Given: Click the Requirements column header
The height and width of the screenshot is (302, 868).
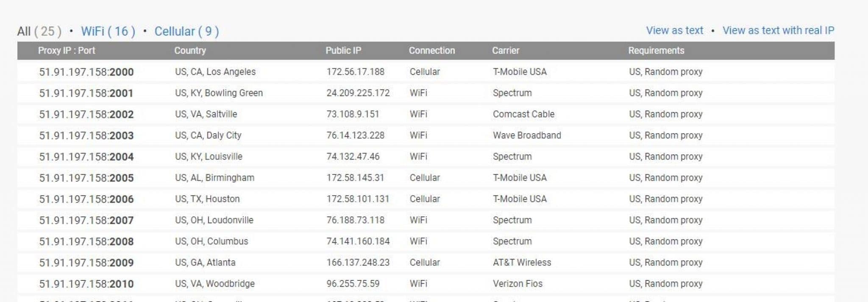Looking at the screenshot, I should pyautogui.click(x=656, y=50).
